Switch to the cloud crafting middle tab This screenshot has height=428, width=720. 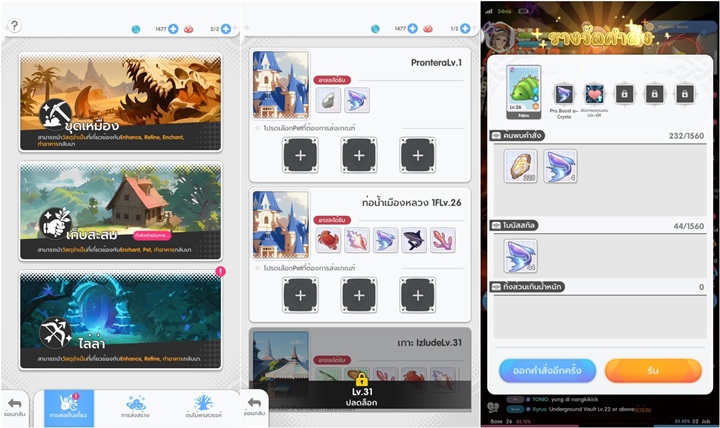point(135,407)
